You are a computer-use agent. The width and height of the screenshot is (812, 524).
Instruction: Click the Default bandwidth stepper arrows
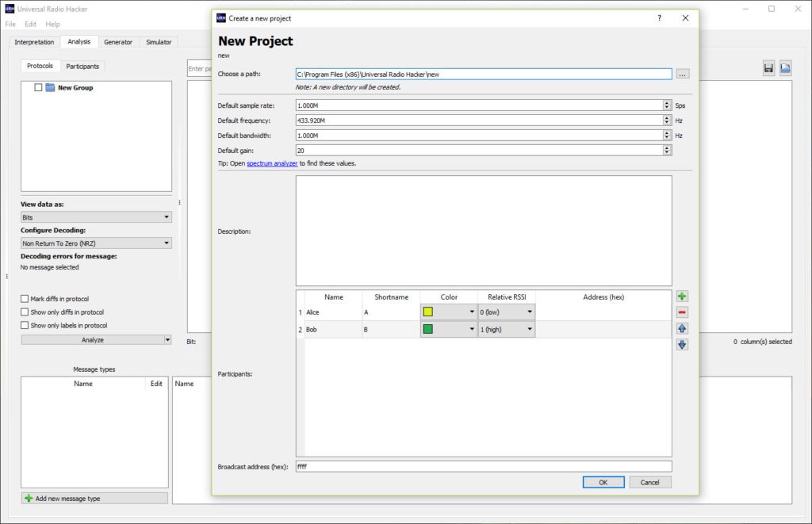tap(667, 135)
